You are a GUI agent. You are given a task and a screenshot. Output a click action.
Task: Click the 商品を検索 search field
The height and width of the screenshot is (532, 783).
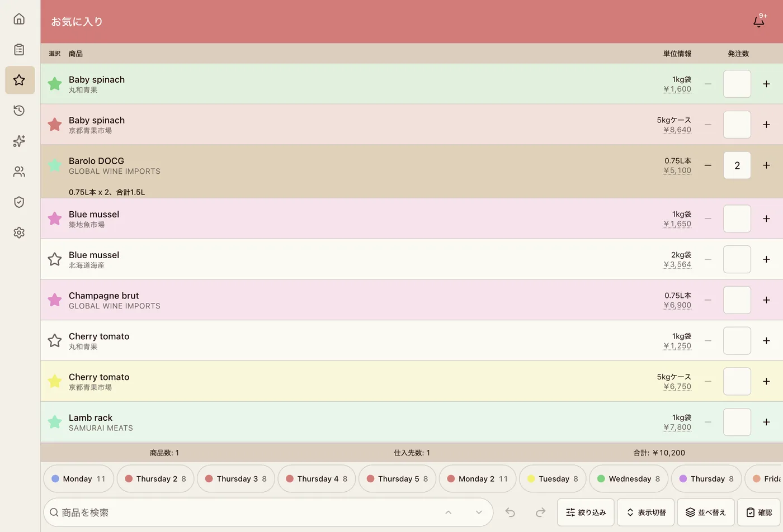[x=268, y=512]
